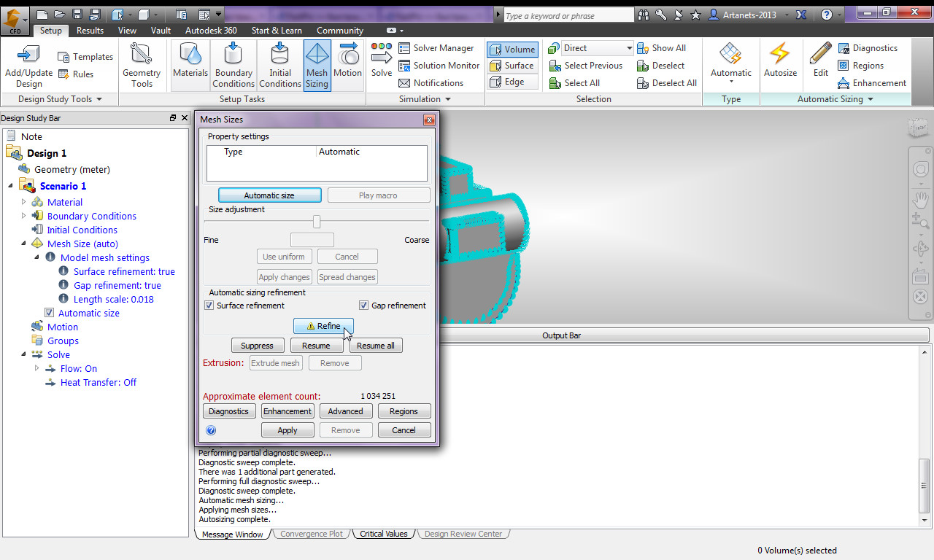934x560 pixels.
Task: Click the Autodesk Exchange X icon
Action: coord(800,15)
